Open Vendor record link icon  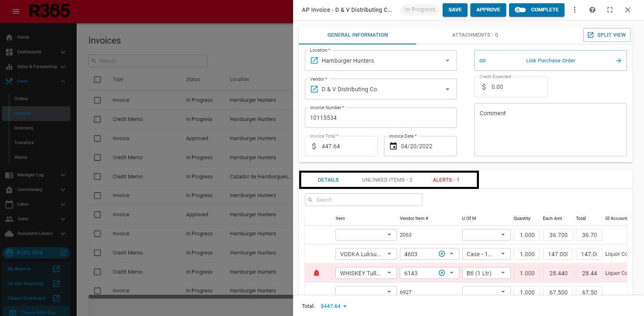coord(314,89)
